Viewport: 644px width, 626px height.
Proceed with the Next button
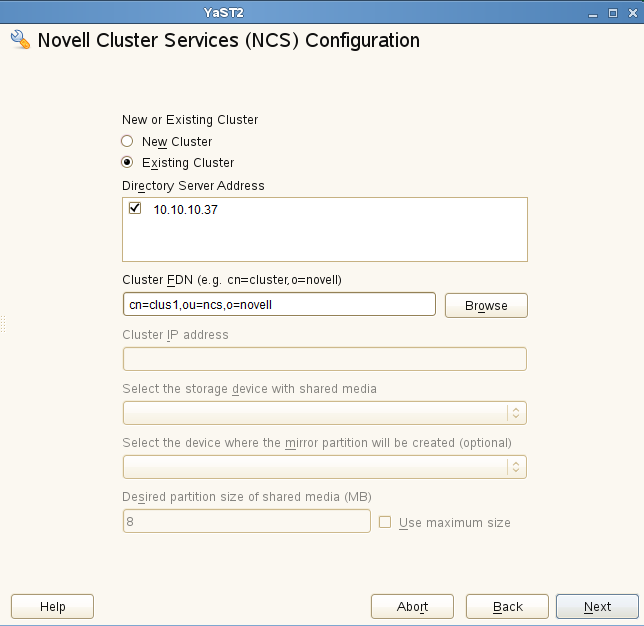coord(597,606)
